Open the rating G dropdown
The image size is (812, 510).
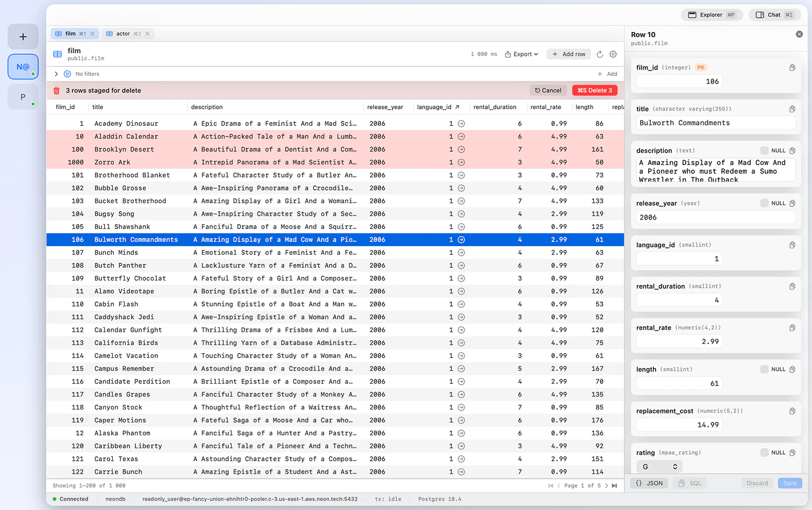[x=660, y=466]
